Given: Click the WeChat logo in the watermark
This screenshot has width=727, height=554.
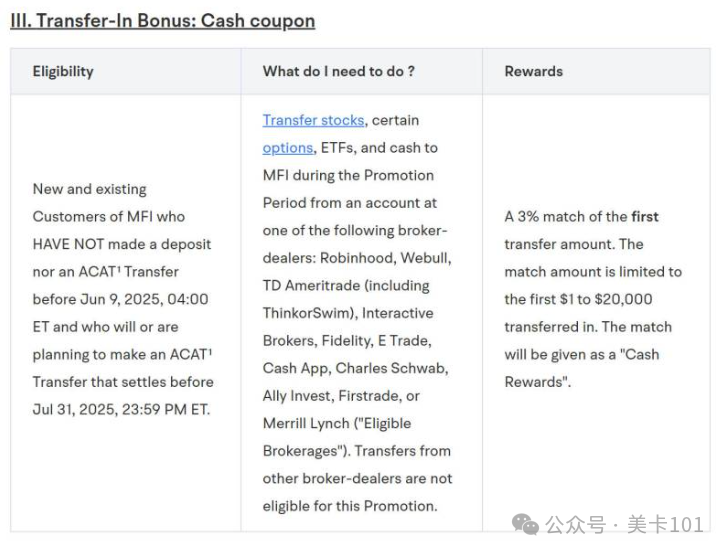Looking at the screenshot, I should click(525, 524).
